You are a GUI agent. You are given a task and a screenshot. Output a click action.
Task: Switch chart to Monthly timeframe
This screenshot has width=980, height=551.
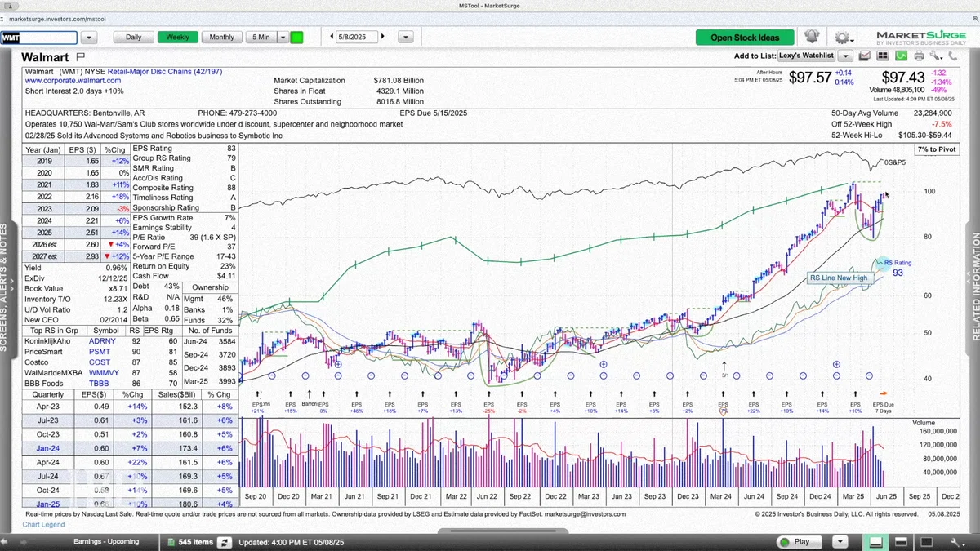pos(222,38)
